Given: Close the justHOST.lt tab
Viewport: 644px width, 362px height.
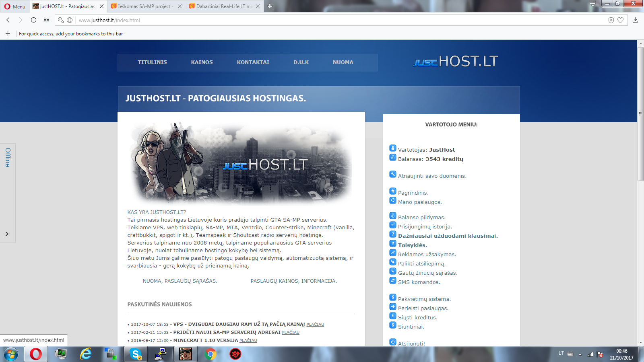Looking at the screenshot, I should (x=101, y=6).
